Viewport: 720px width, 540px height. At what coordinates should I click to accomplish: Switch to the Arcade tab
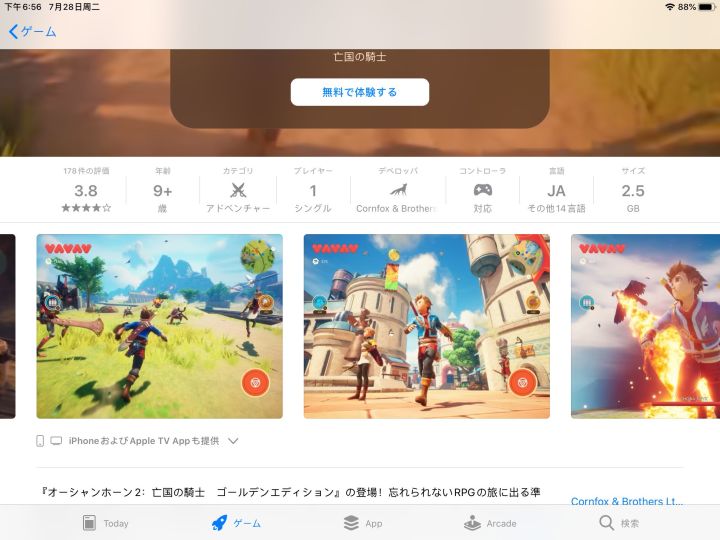click(x=490, y=523)
